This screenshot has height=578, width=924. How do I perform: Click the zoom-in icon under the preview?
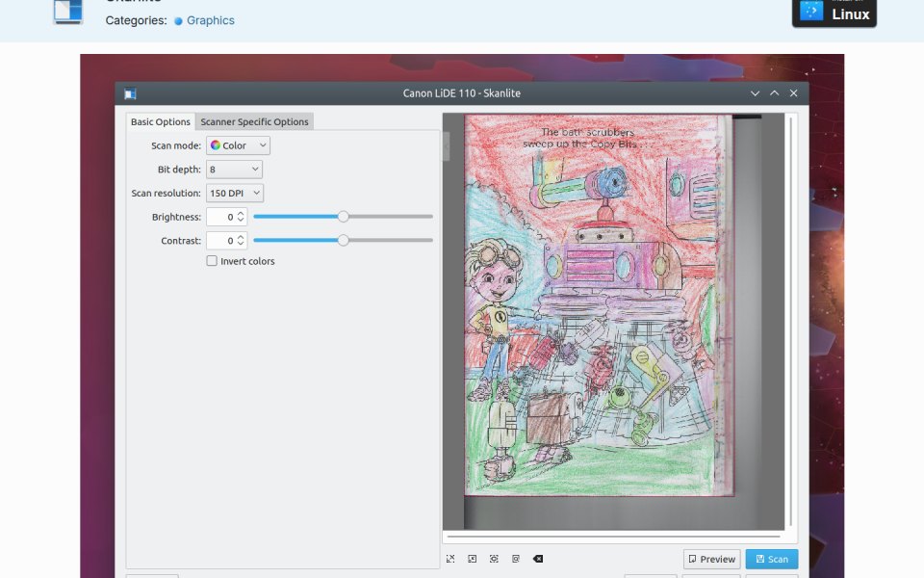450,559
